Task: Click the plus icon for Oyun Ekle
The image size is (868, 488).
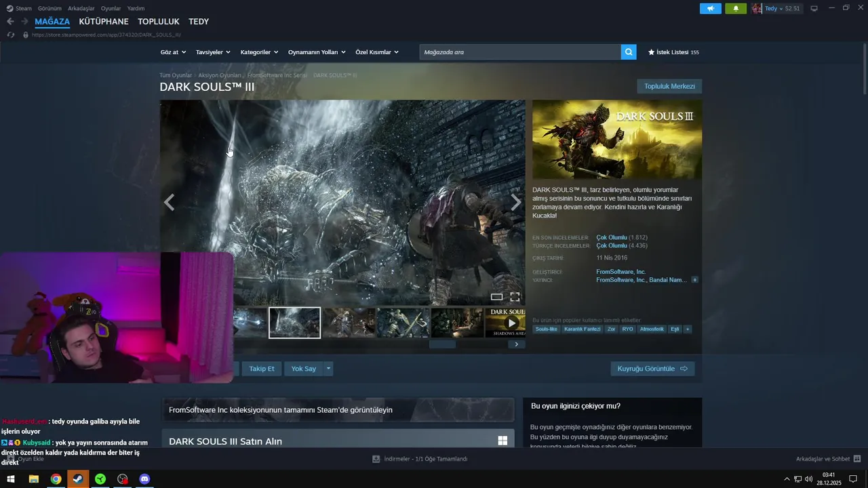Action: (x=10, y=459)
